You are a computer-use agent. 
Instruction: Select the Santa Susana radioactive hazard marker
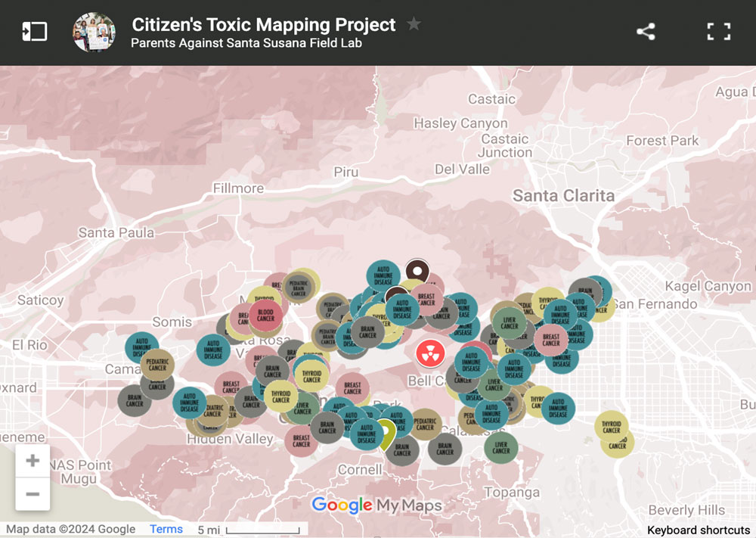click(430, 354)
